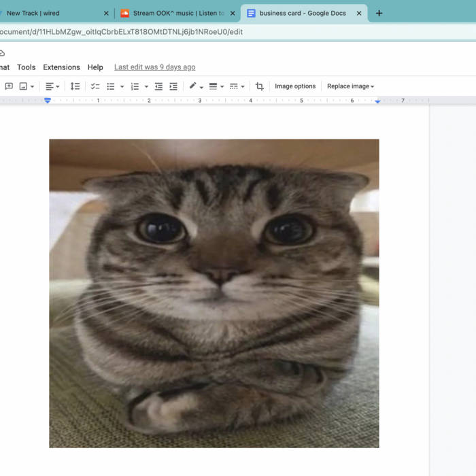Apply bulleted list formatting

(x=111, y=86)
